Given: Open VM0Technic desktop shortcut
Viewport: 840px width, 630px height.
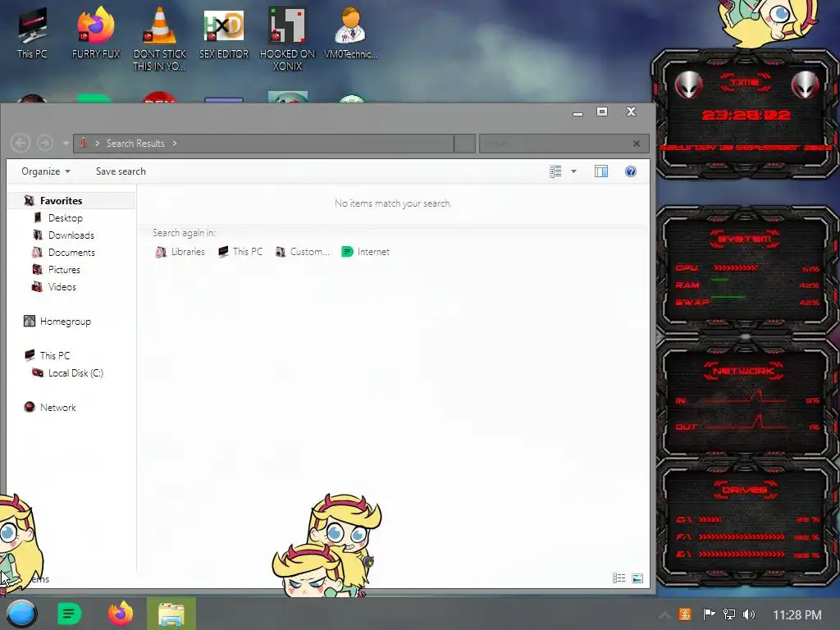Looking at the screenshot, I should click(x=351, y=32).
